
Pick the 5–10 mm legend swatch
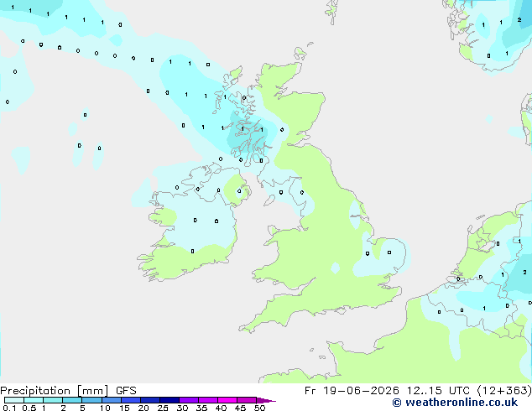coord(91,400)
